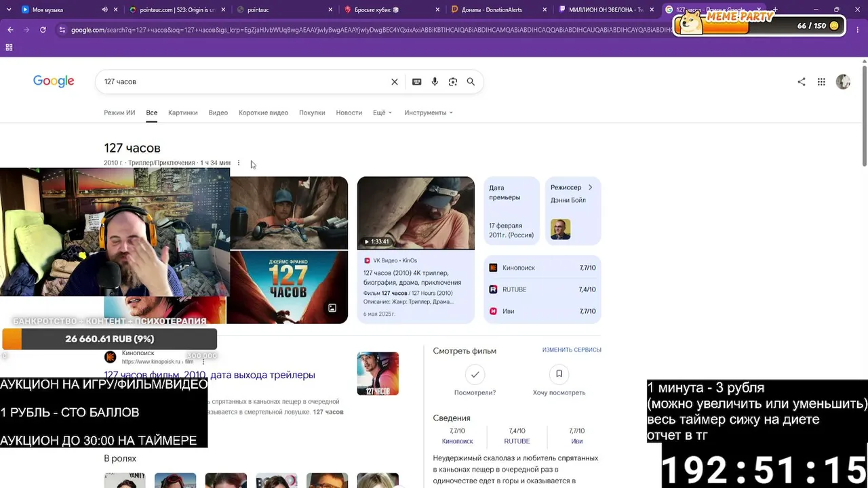868x488 pixels.
Task: Open the three-dot menu beside the film runtime
Action: click(x=238, y=163)
